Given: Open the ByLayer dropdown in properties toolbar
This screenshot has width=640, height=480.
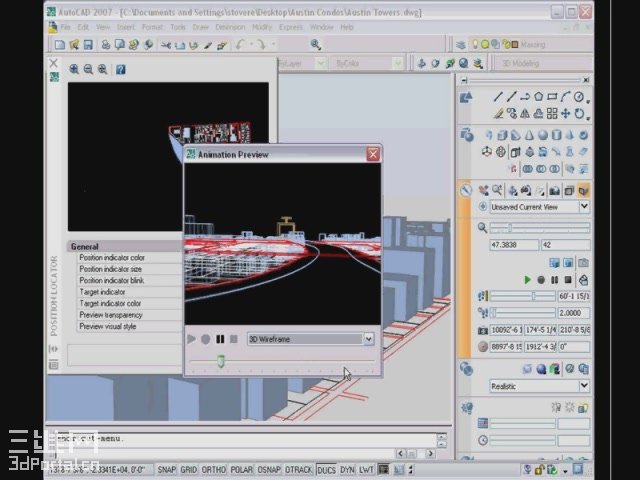Looking at the screenshot, I should point(321,63).
